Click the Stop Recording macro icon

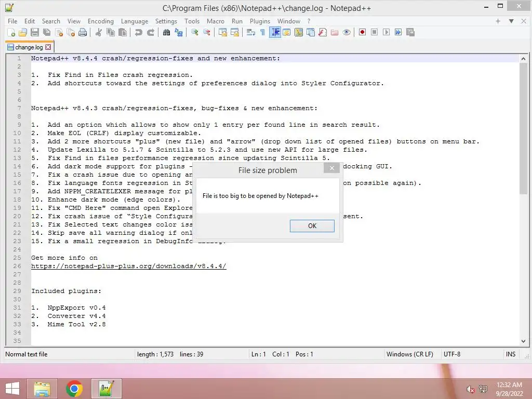click(x=374, y=32)
